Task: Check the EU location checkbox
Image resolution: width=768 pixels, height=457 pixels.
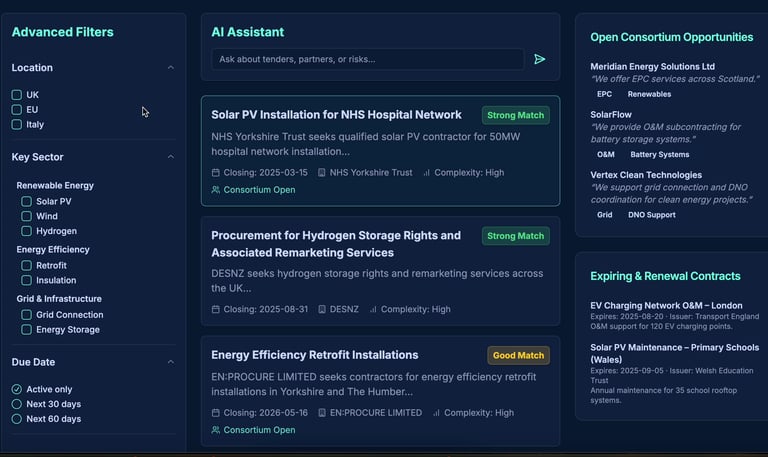Action: (x=17, y=109)
